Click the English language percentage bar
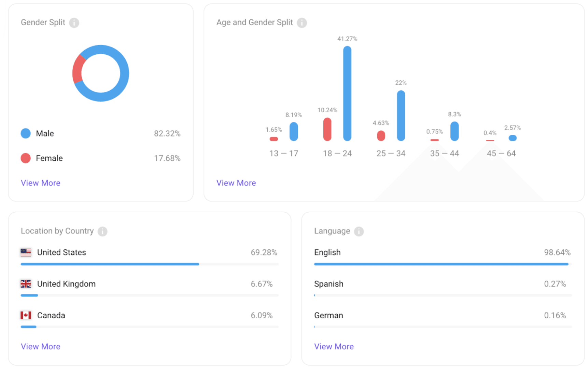This screenshot has height=372, width=588. tap(441, 264)
